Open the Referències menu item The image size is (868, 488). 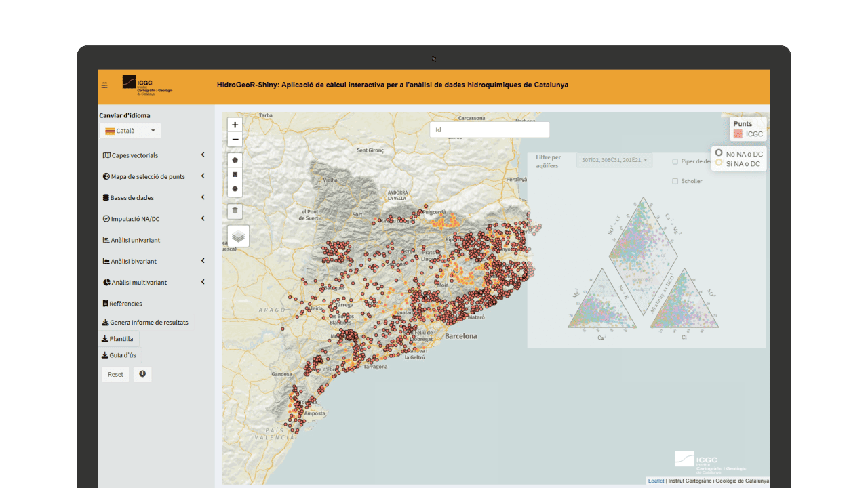pyautogui.click(x=125, y=304)
